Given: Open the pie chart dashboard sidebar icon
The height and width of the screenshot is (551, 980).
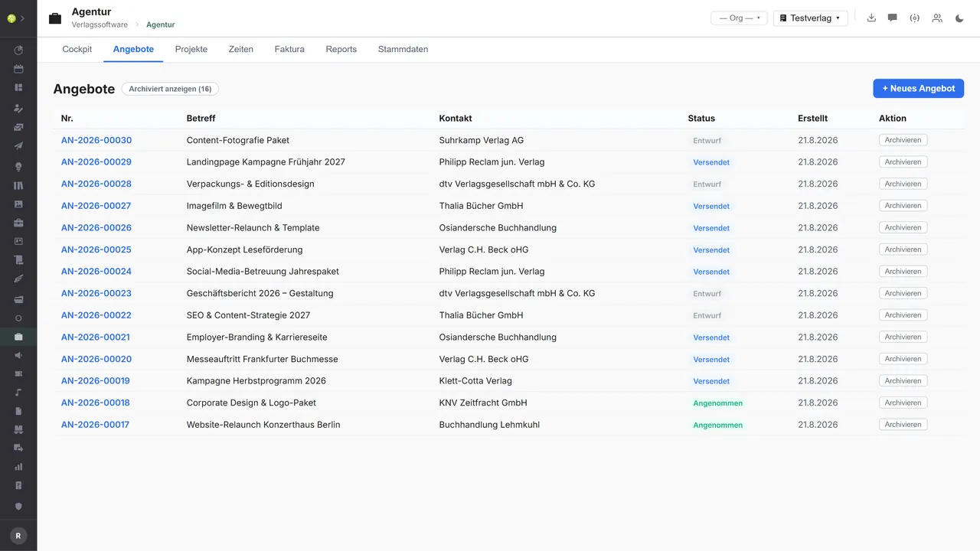Looking at the screenshot, I should (18, 51).
